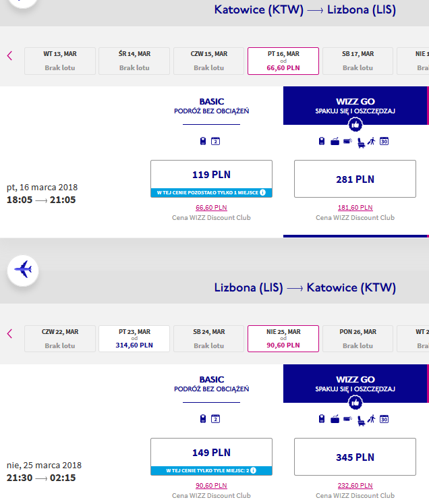Click the 18:05 → 21:05 flight time
Viewport: 429px width, 504px height.
pyautogui.click(x=41, y=200)
